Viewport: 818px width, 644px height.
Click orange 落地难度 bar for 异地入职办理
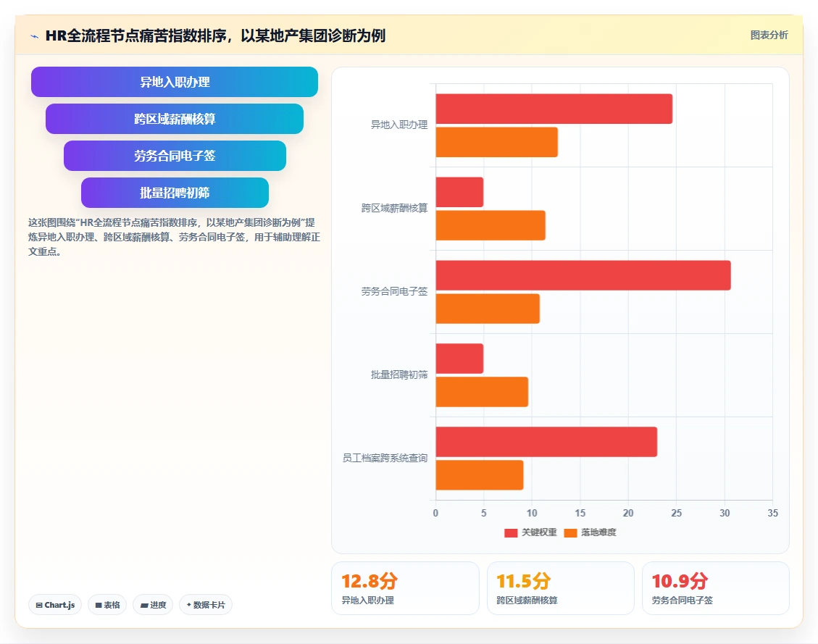(496, 143)
